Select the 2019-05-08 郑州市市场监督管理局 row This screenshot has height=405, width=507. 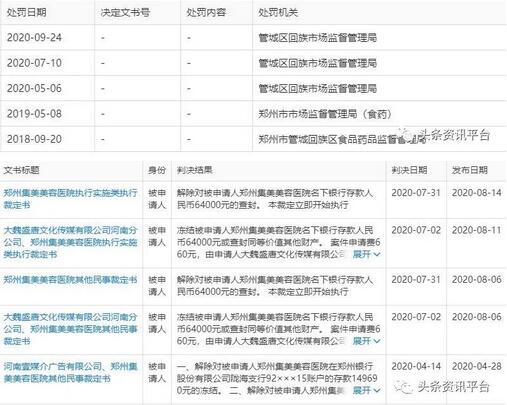253,114
